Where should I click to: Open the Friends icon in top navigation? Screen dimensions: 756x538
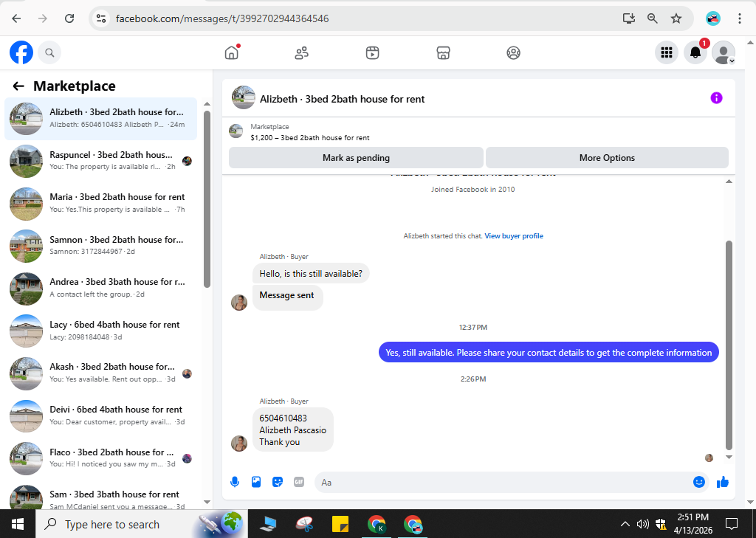click(x=302, y=52)
